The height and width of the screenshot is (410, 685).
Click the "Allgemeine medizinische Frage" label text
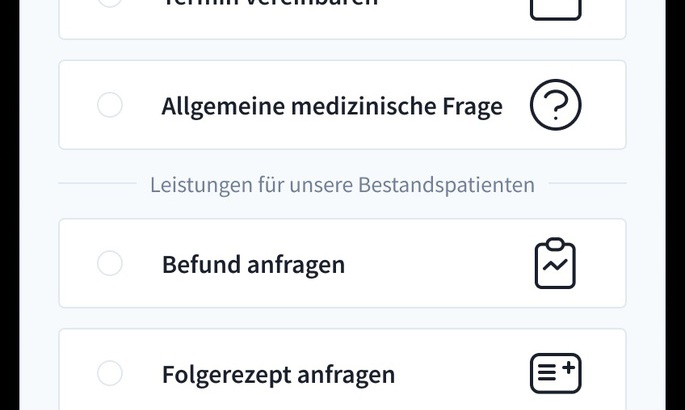332,106
